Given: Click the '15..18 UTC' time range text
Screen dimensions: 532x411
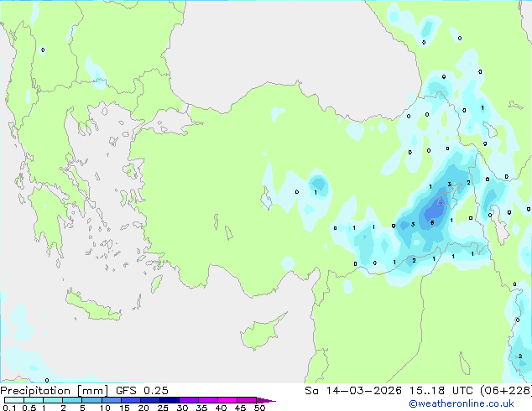Looking at the screenshot, I should (441, 391).
